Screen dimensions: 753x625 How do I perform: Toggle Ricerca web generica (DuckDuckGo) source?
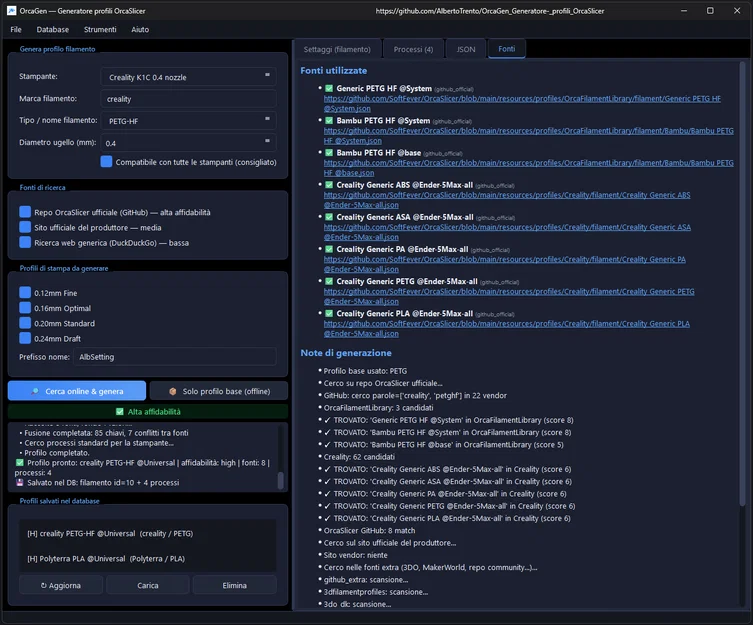25,243
